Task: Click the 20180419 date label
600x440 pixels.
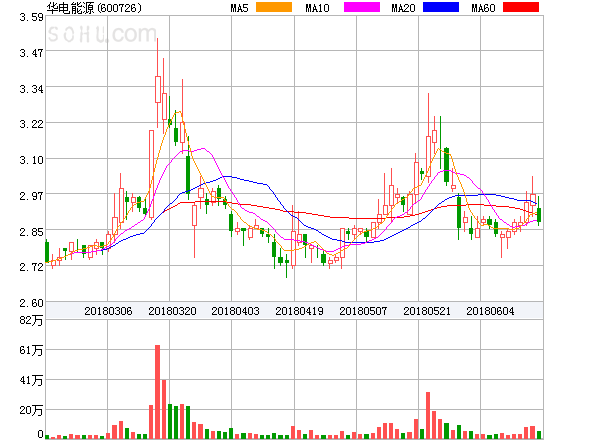Action: (299, 311)
